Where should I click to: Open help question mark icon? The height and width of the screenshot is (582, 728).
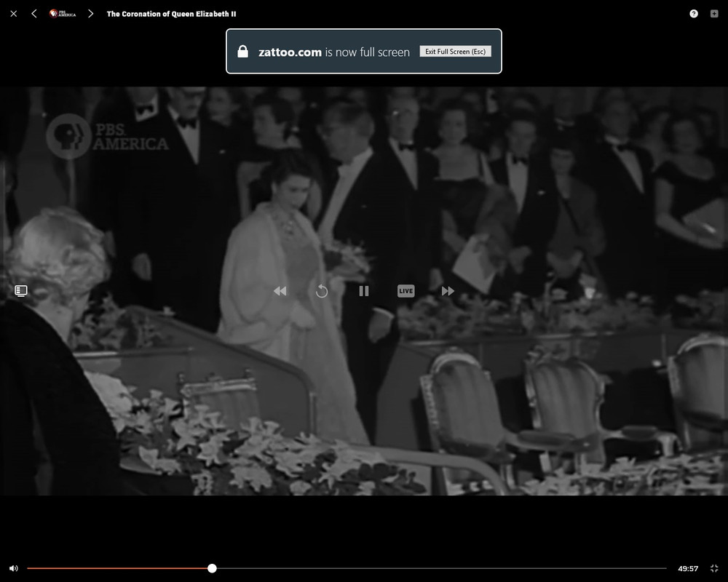(x=694, y=14)
